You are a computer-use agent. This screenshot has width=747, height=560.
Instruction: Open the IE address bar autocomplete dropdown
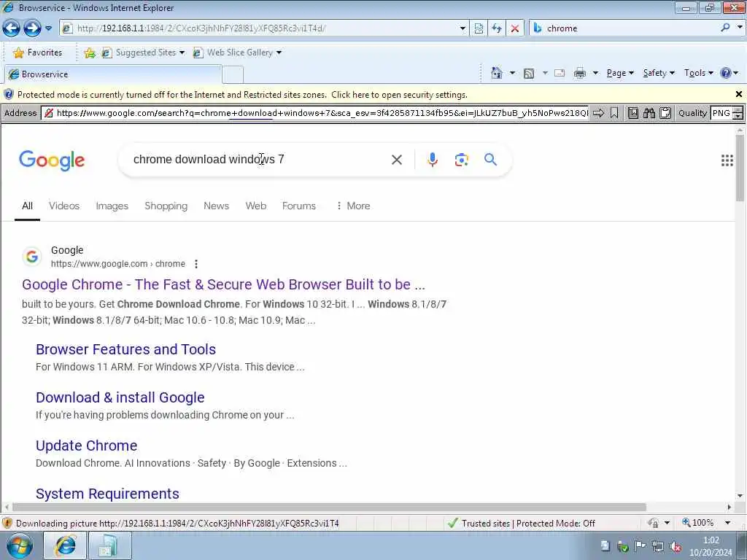(462, 28)
